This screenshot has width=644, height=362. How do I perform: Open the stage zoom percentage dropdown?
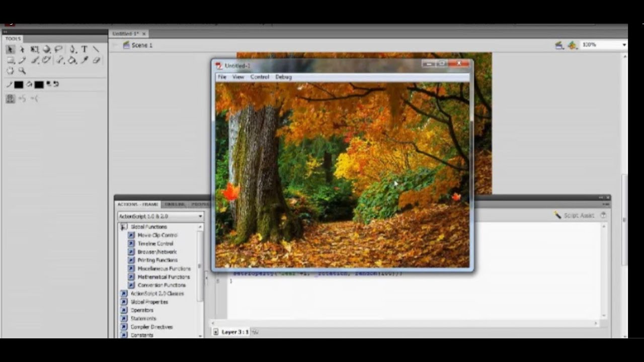pyautogui.click(x=624, y=45)
